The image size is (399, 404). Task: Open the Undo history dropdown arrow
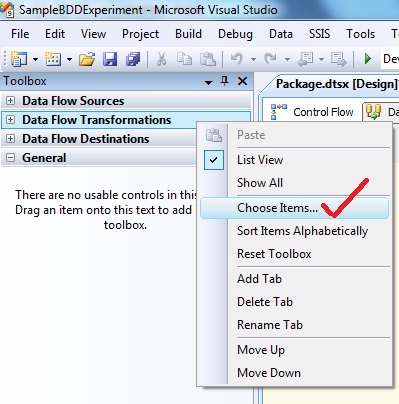253,60
